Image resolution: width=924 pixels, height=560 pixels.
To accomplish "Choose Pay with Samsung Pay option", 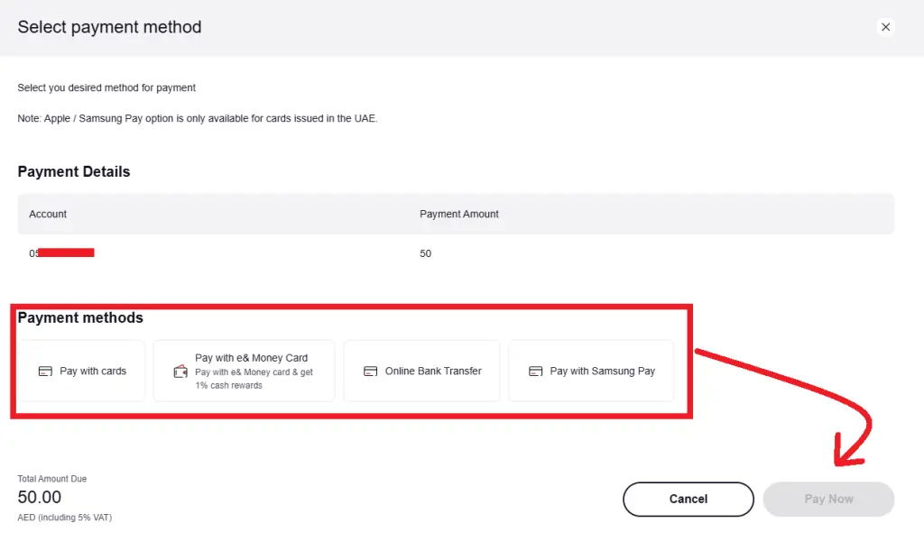I will coord(591,371).
